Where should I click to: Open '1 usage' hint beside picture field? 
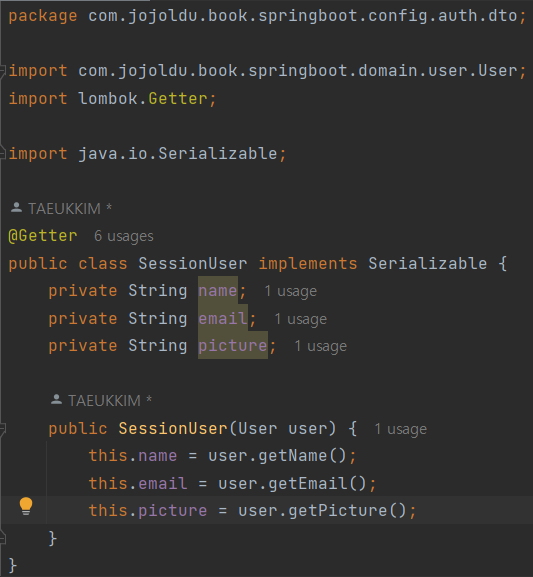tap(320, 346)
